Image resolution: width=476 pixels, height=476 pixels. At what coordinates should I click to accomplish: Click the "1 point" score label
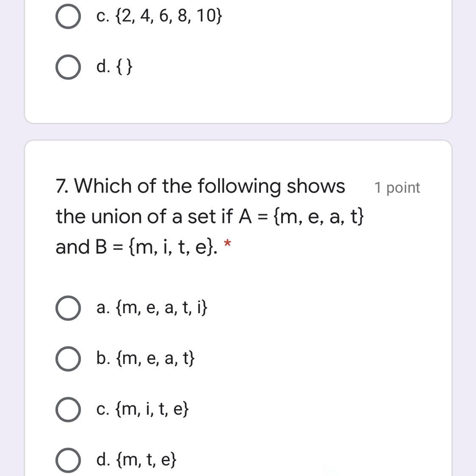(397, 188)
